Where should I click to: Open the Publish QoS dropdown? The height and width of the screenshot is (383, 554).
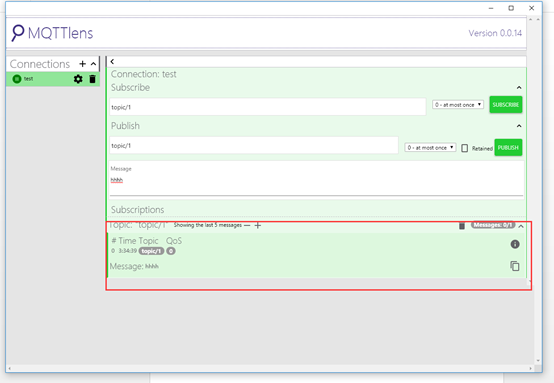pyautogui.click(x=430, y=147)
